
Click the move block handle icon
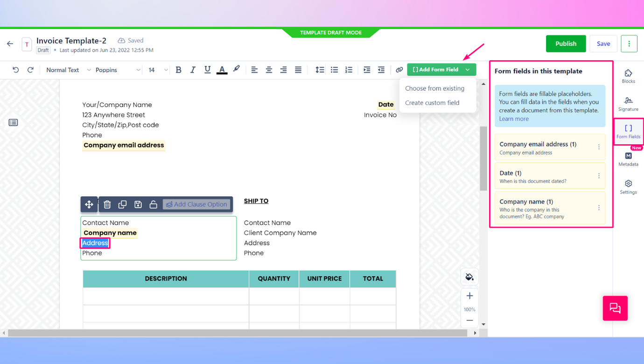89,204
